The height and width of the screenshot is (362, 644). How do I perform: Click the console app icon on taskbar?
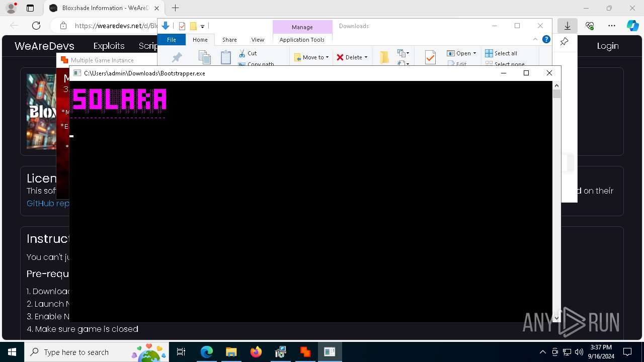pyautogui.click(x=330, y=352)
